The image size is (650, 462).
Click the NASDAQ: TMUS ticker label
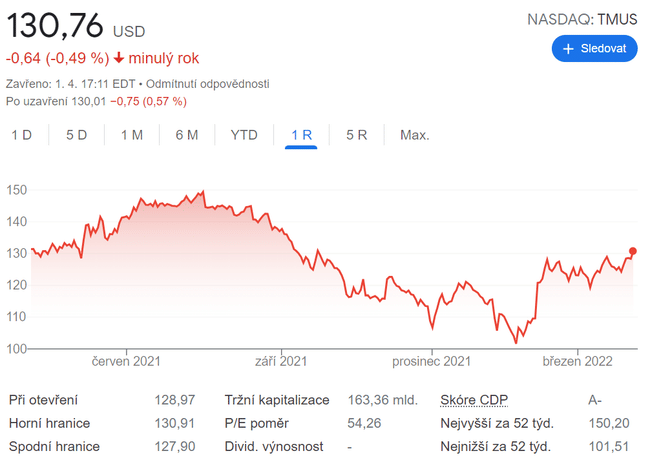582,19
